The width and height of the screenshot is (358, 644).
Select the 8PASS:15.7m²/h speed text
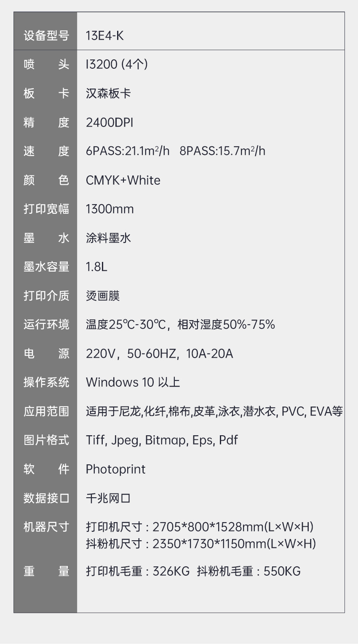click(222, 151)
